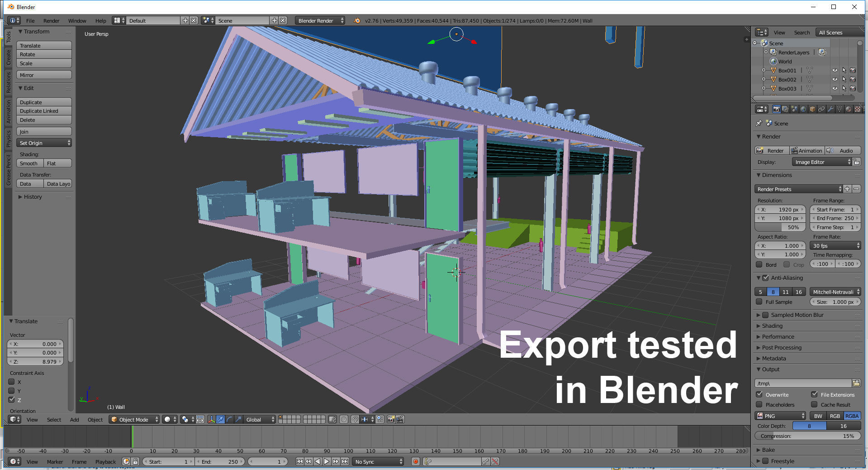Enable the Full Sample checkbox
The width and height of the screenshot is (868, 470).
[759, 302]
